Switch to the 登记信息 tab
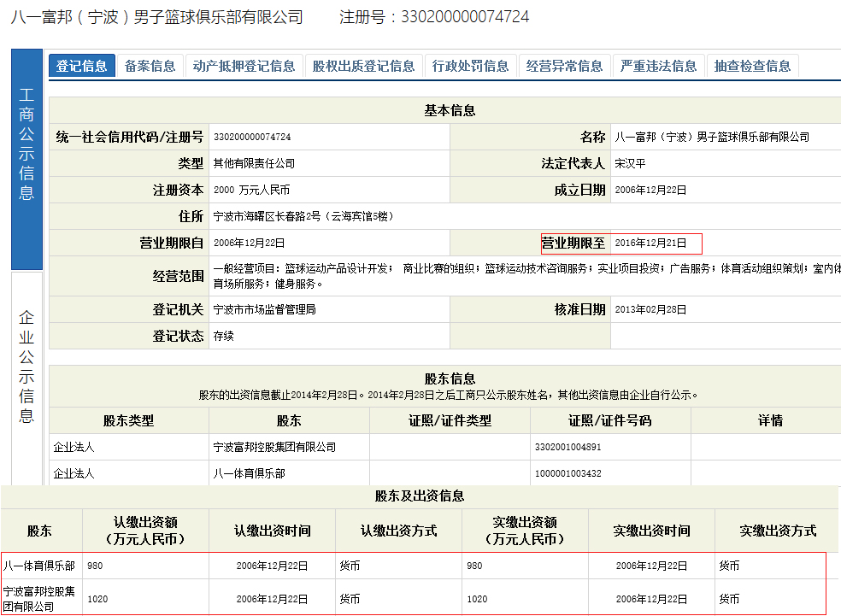This screenshot has width=841, height=616. (x=81, y=66)
